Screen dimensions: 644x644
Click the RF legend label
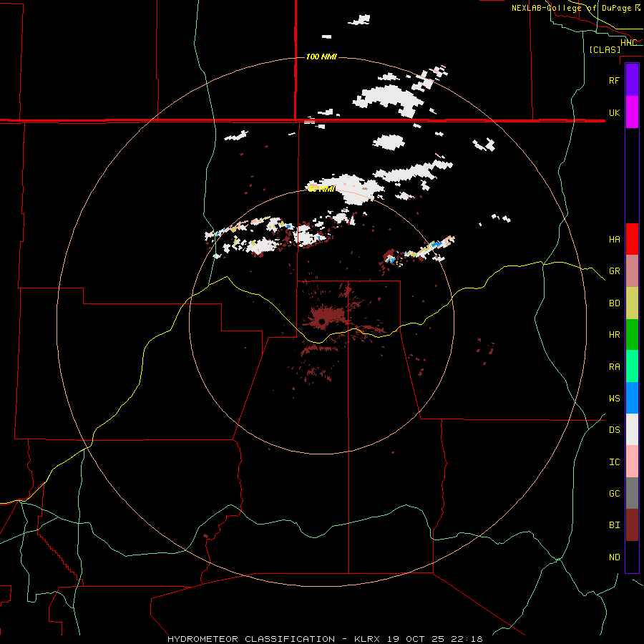pyautogui.click(x=614, y=80)
